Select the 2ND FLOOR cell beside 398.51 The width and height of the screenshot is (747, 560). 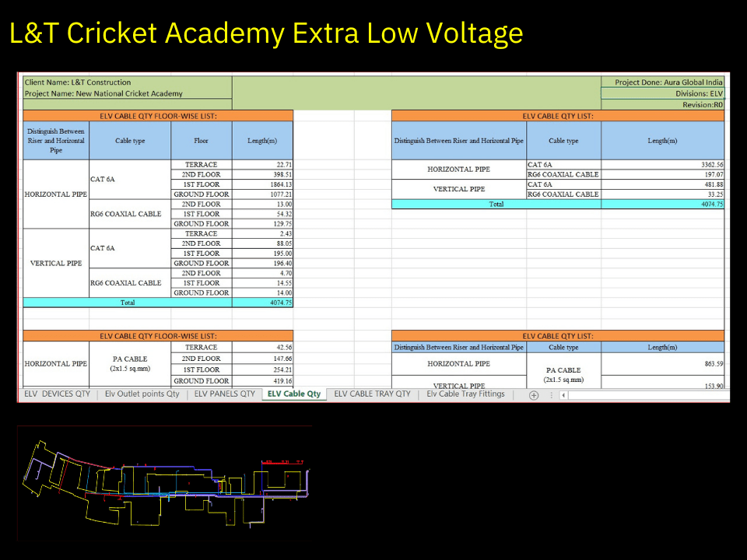[201, 174]
